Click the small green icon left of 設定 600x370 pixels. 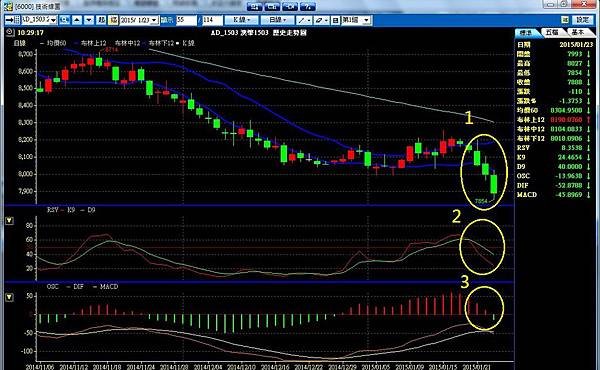click(565, 20)
